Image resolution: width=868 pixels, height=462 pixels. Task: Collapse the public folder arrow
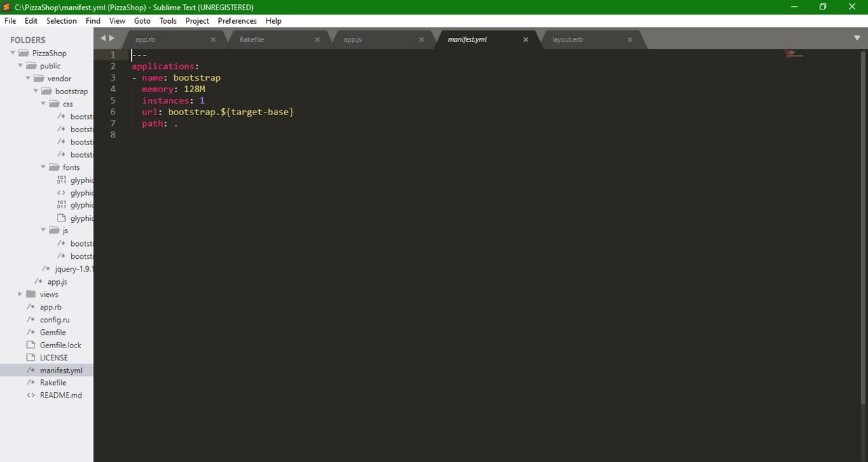(20, 66)
